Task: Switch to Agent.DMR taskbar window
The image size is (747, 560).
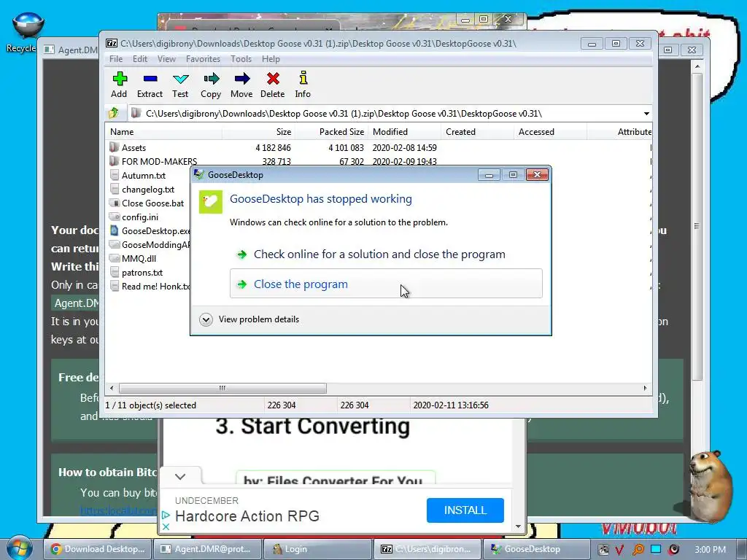Action: [x=208, y=549]
